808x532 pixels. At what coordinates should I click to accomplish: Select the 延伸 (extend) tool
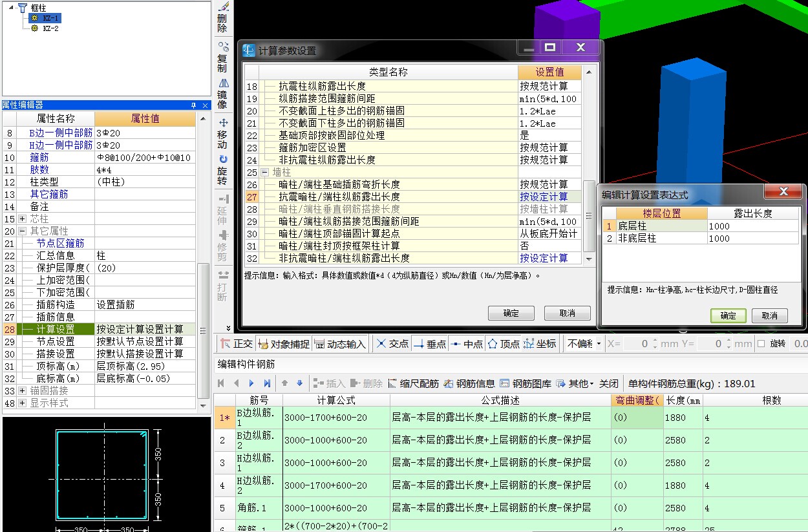click(223, 209)
